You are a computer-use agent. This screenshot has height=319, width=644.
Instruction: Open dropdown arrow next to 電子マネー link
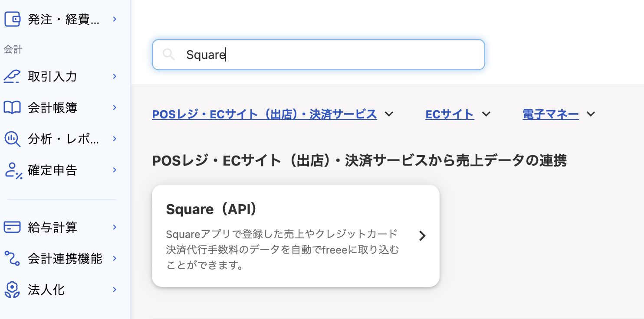pyautogui.click(x=590, y=114)
